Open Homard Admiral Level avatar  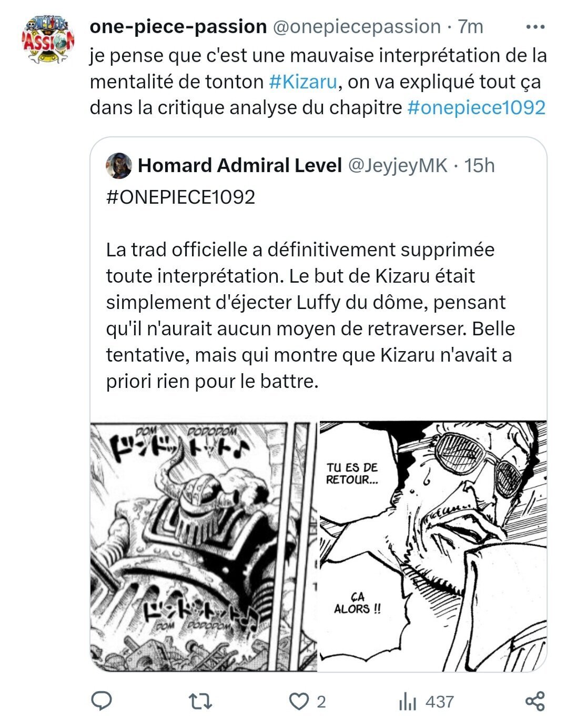click(x=119, y=166)
